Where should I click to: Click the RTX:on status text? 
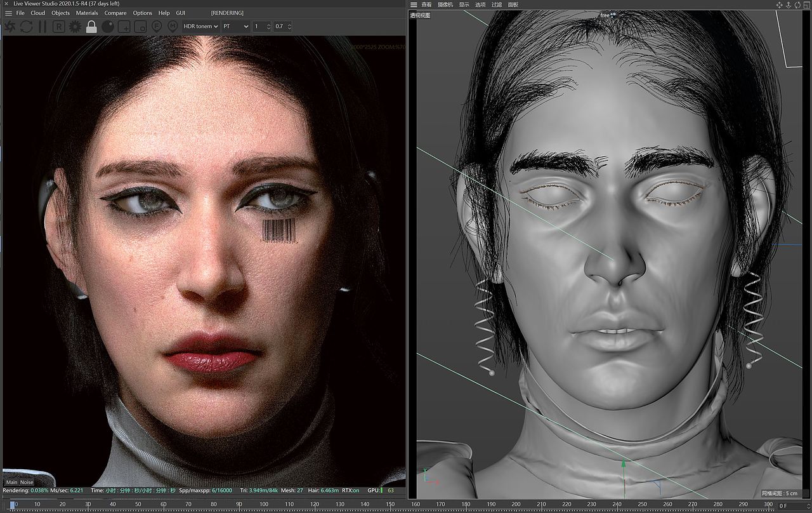[x=351, y=490]
